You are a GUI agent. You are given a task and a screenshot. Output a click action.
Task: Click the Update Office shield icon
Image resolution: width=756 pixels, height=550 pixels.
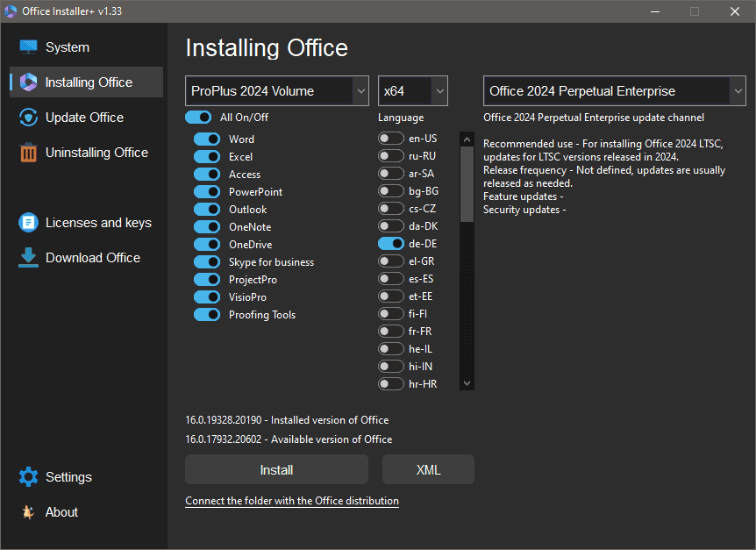click(x=28, y=118)
